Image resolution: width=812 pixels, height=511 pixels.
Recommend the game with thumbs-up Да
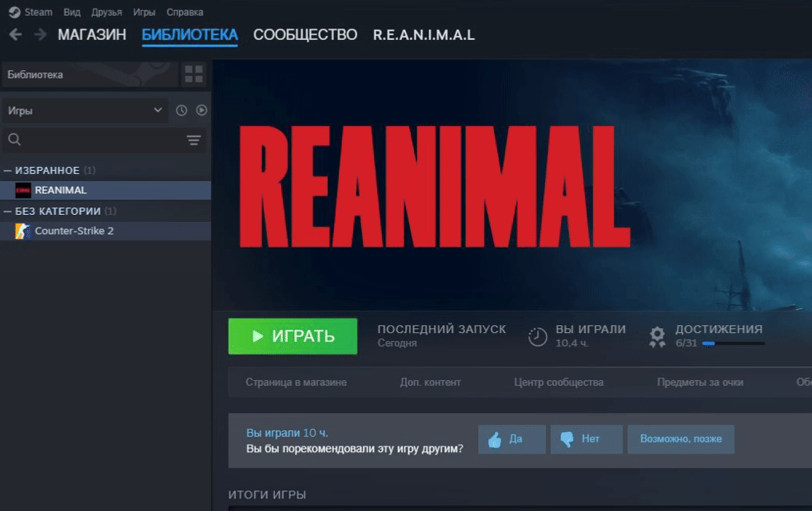point(511,439)
